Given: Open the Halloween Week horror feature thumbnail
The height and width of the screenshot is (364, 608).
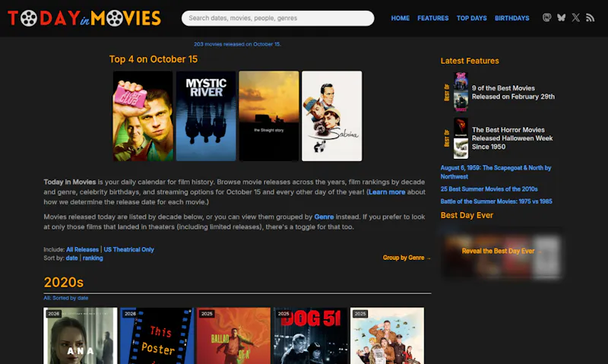Looking at the screenshot, I should [x=461, y=138].
